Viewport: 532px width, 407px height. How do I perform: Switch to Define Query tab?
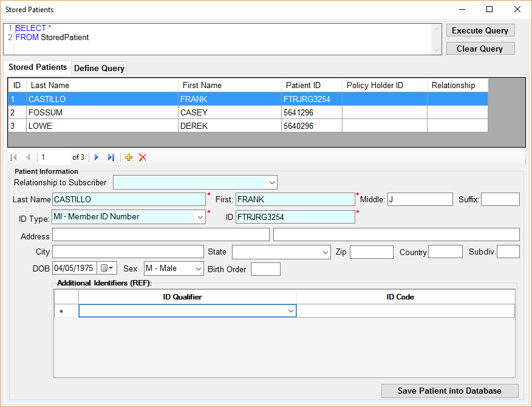(99, 68)
